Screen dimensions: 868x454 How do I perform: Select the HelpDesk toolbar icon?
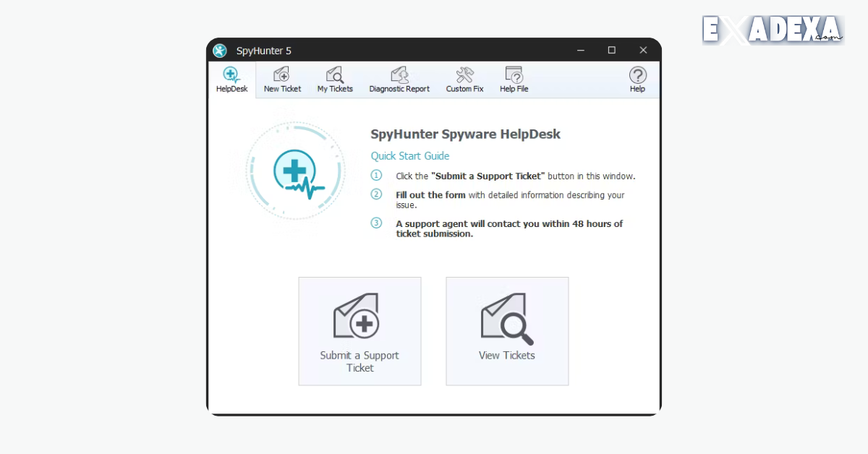231,74
